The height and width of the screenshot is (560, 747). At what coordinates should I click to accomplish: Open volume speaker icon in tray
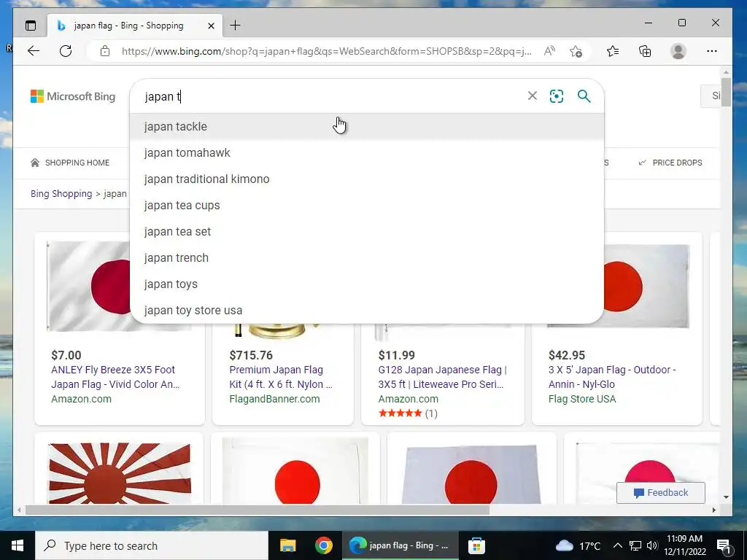652,545
